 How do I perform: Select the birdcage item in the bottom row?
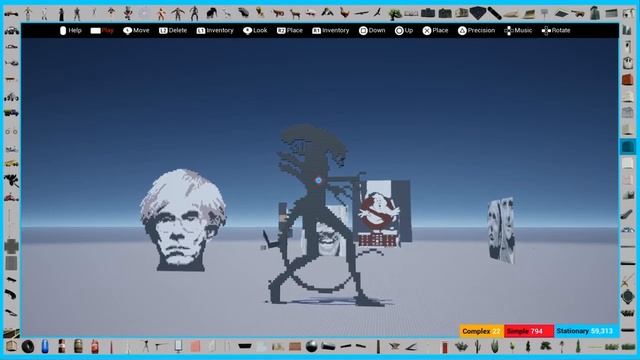(11, 346)
